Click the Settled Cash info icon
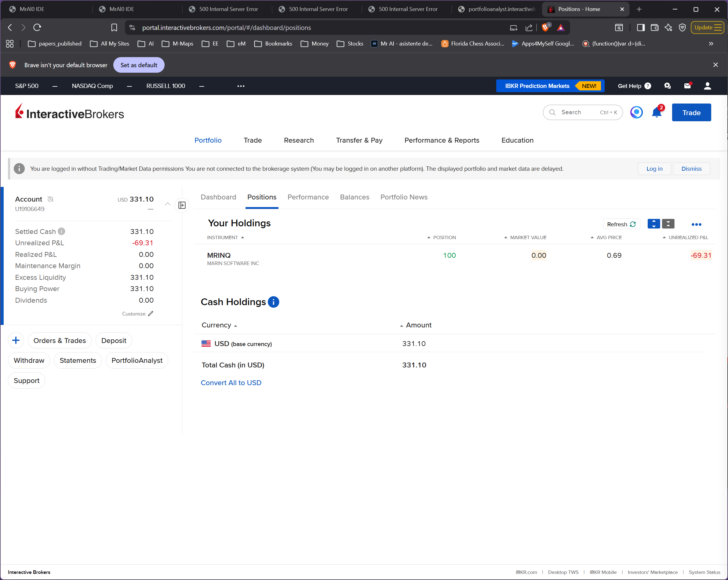Screen dimensions: 728x580 pyautogui.click(x=61, y=232)
